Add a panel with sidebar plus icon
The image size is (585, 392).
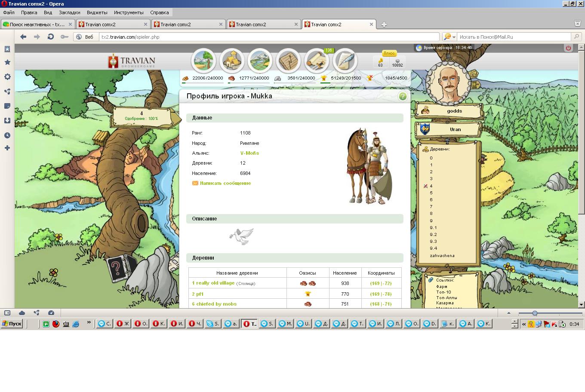click(7, 148)
